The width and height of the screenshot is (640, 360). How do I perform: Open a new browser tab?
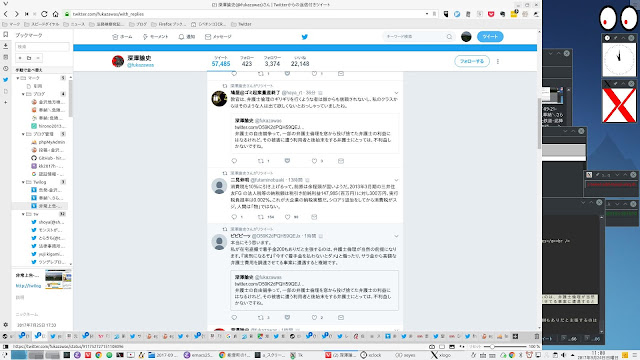(x=516, y=336)
